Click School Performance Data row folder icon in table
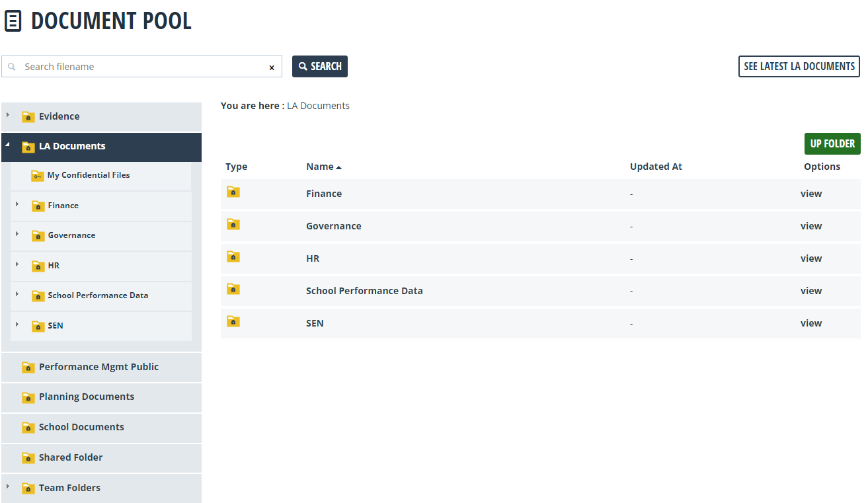The height and width of the screenshot is (503, 868). click(233, 289)
